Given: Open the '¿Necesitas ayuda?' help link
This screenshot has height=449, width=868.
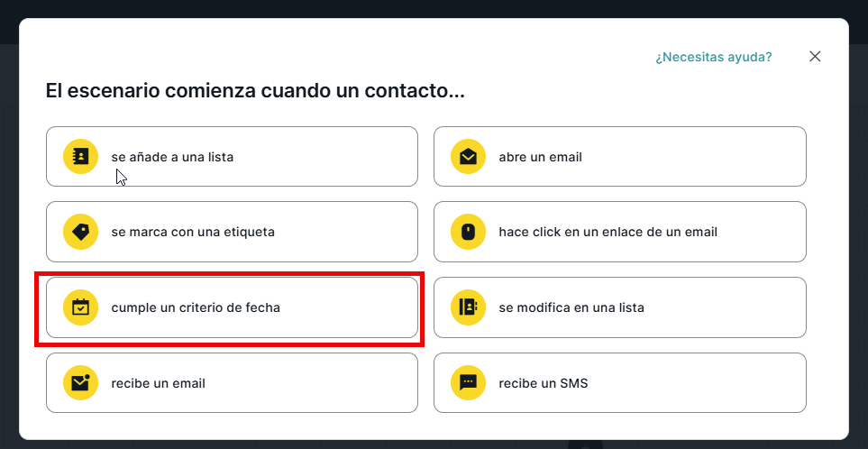Looking at the screenshot, I should click(x=713, y=57).
